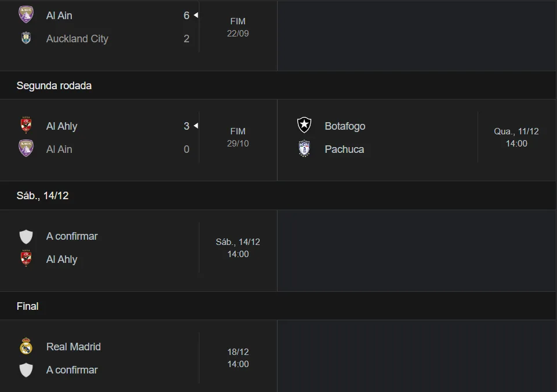The width and height of the screenshot is (557, 392).
Task: Select the Segunda rodada round tab
Action: [x=54, y=85]
